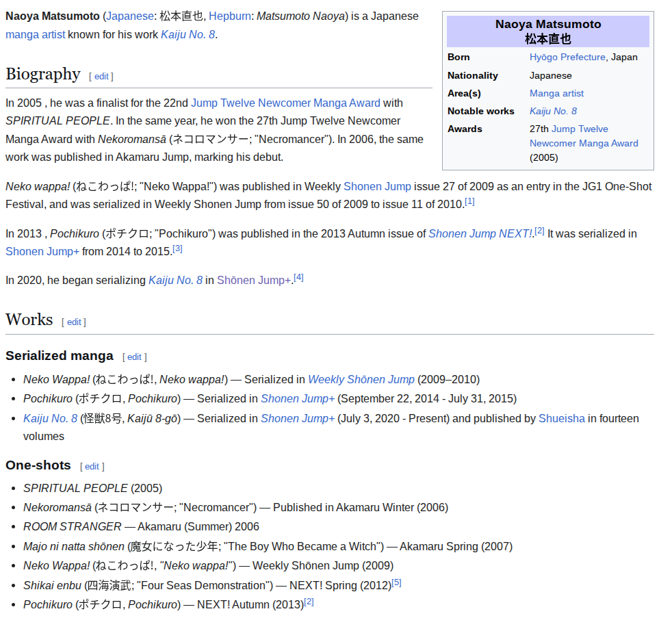The height and width of the screenshot is (618, 672).
Task: Click the Majo ni natta shōnen list item
Action: [x=268, y=547]
